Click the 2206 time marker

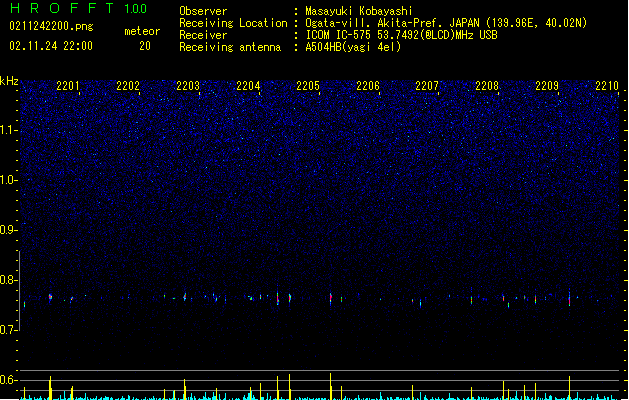[x=368, y=86]
